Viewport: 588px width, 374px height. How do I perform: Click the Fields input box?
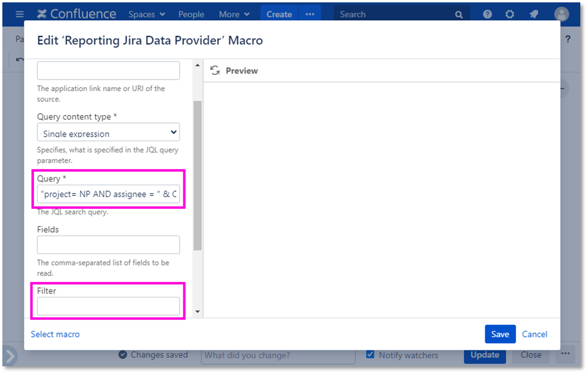pos(109,245)
